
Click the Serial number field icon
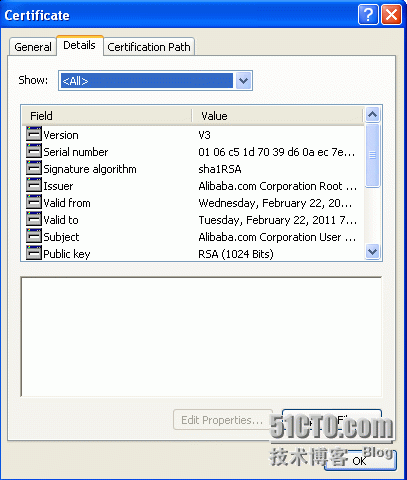tap(34, 152)
